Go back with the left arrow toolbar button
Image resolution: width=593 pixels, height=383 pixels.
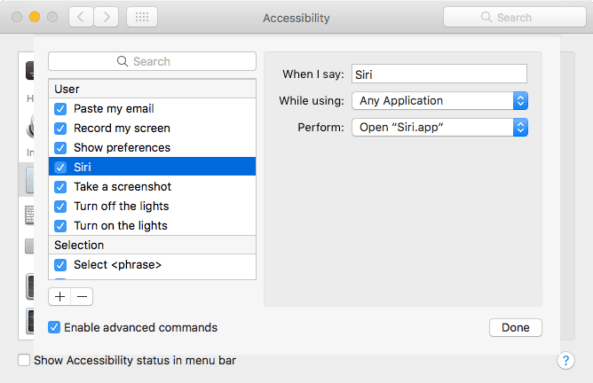(81, 17)
